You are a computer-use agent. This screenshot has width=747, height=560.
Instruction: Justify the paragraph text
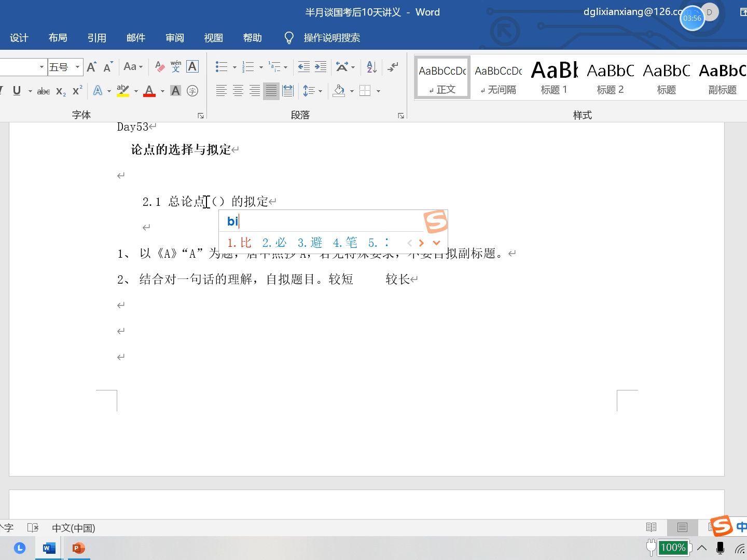(271, 91)
